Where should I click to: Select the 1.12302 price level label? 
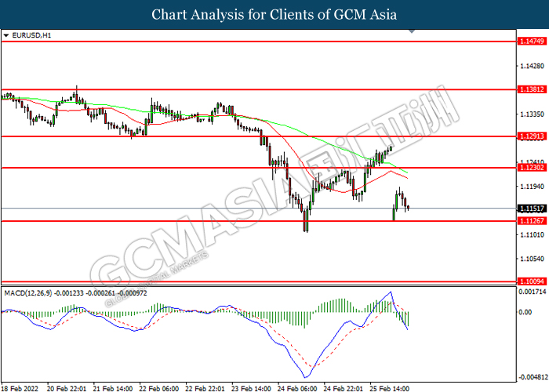pos(532,168)
